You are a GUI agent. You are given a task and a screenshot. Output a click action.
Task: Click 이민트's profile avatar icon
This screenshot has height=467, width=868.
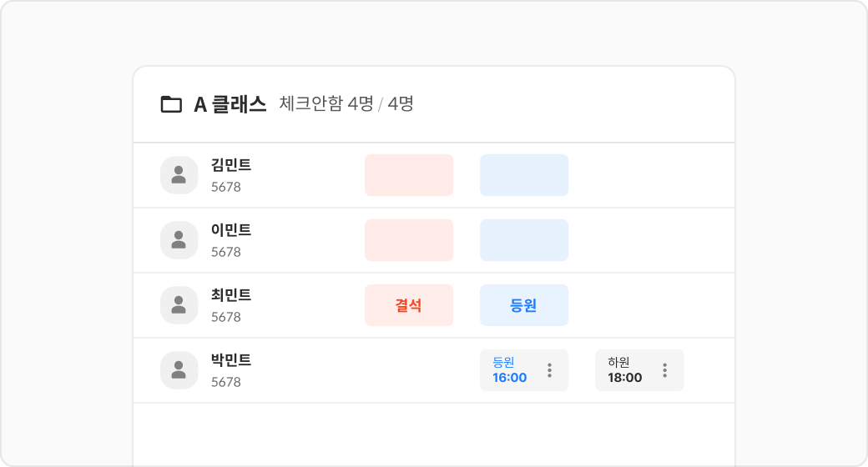179,240
